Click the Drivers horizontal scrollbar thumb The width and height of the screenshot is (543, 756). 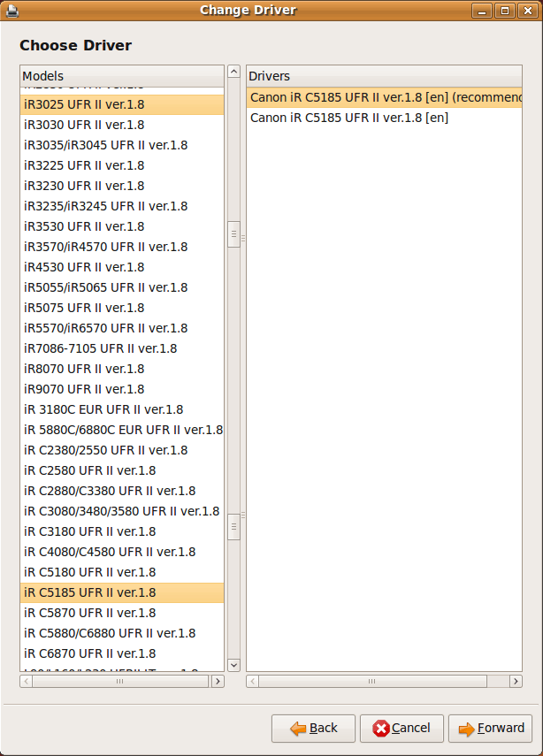[373, 681]
